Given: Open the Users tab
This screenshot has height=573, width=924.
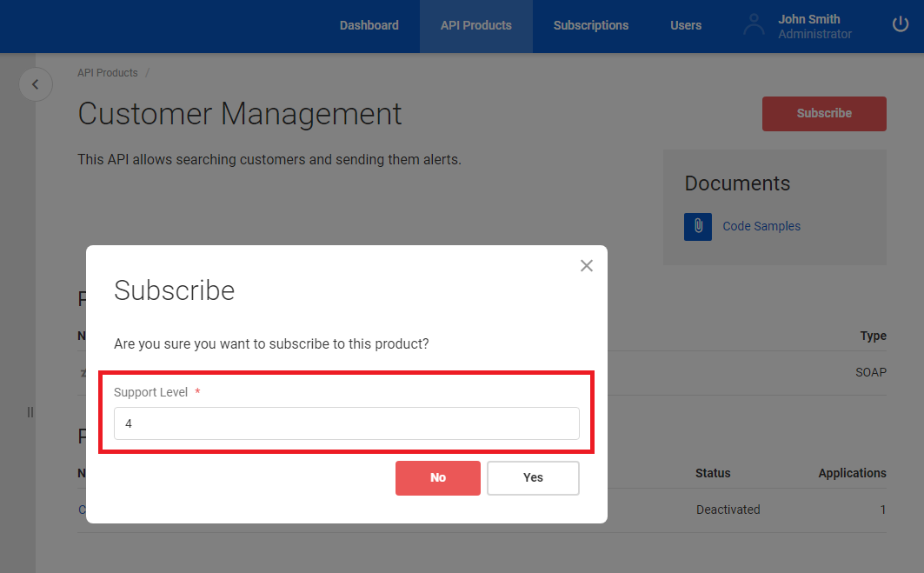Looking at the screenshot, I should coord(685,25).
